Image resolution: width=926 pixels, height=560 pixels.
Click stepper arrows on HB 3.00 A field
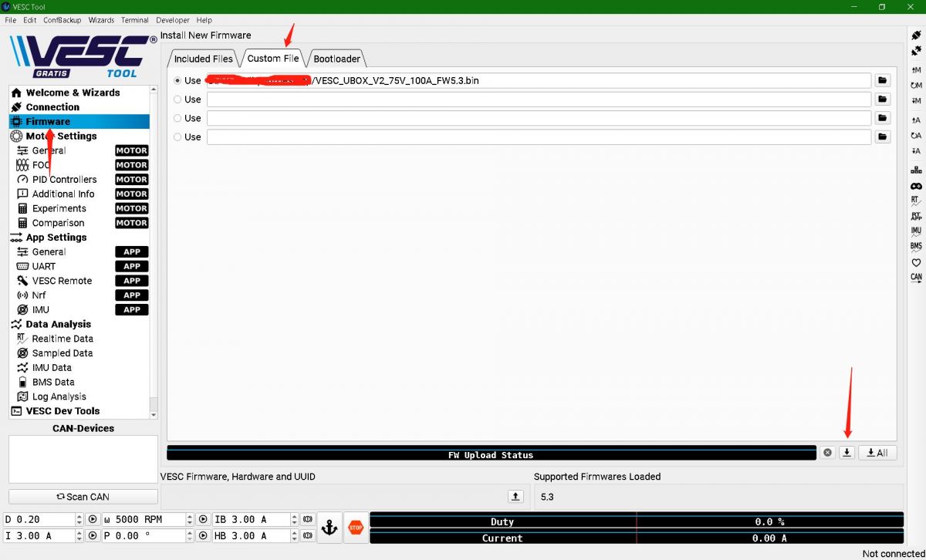(294, 535)
